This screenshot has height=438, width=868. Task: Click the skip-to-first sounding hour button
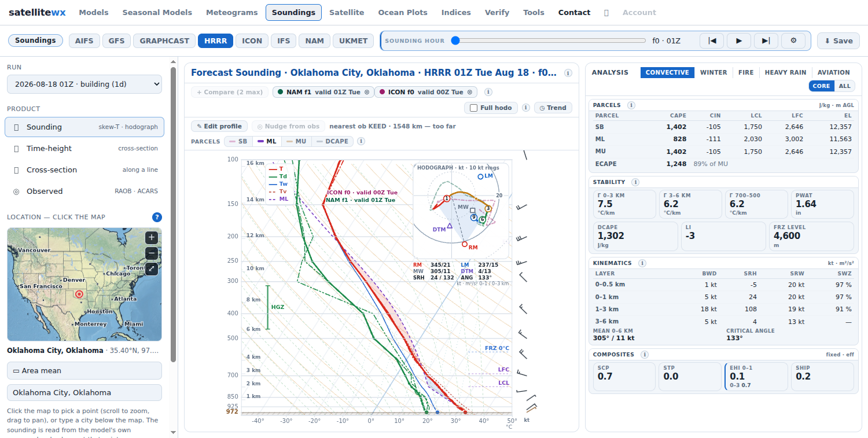tap(712, 41)
